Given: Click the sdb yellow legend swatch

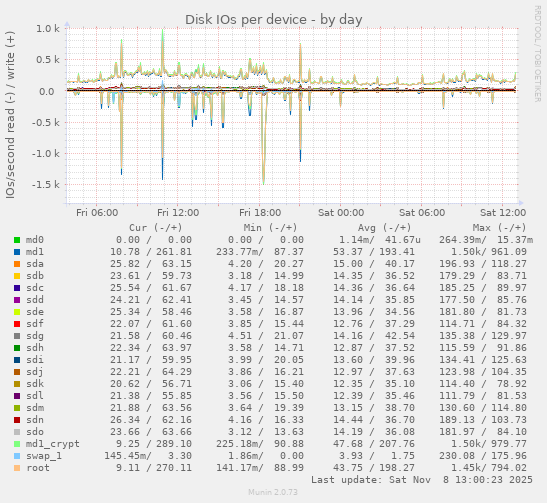Looking at the screenshot, I should pos(17,276).
